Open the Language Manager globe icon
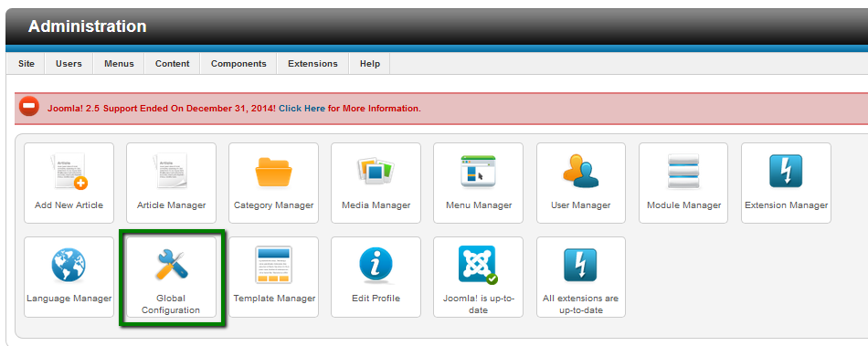 pos(69,266)
